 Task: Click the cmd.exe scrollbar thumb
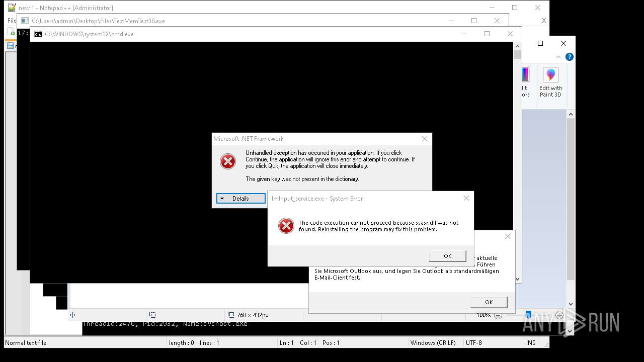point(517,55)
